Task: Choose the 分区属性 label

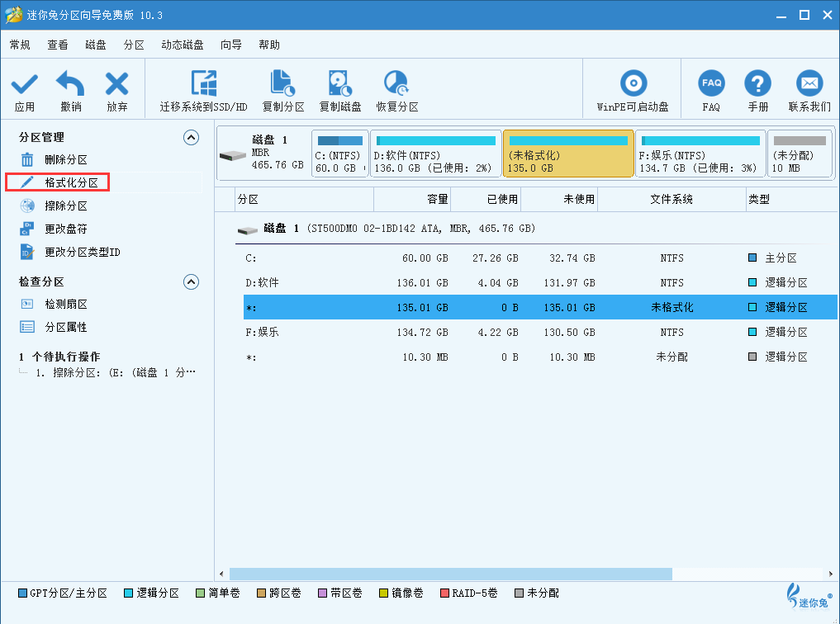Action: click(66, 327)
